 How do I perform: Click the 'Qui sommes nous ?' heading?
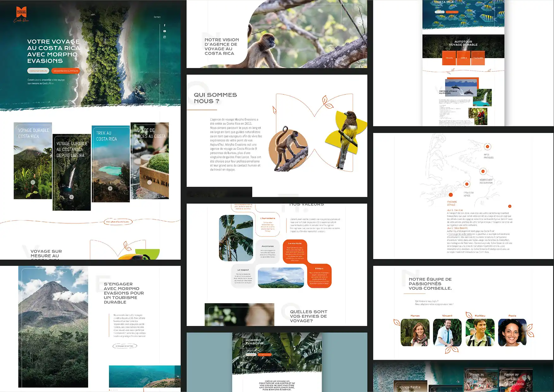(215, 98)
